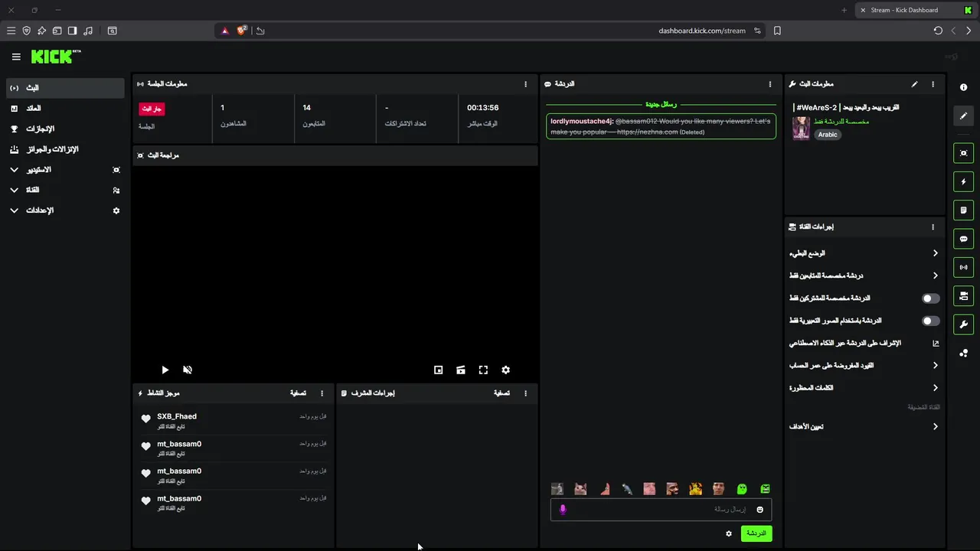This screenshot has width=980, height=551.
Task: Click pencil edit icon in right toolbar
Action: 964,116
